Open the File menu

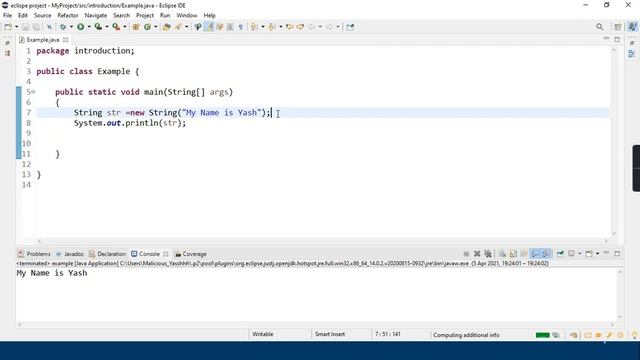point(7,16)
